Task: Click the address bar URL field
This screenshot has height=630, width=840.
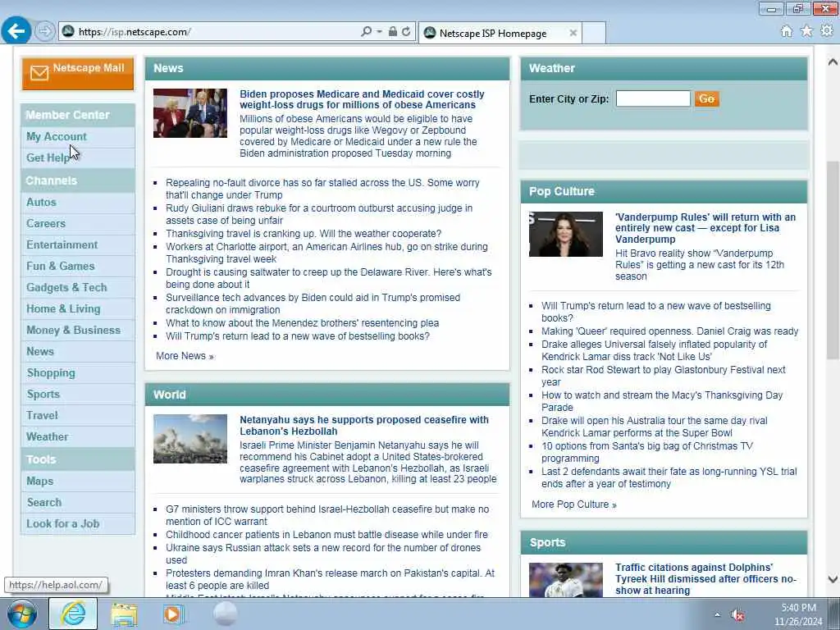Action: tap(214, 32)
